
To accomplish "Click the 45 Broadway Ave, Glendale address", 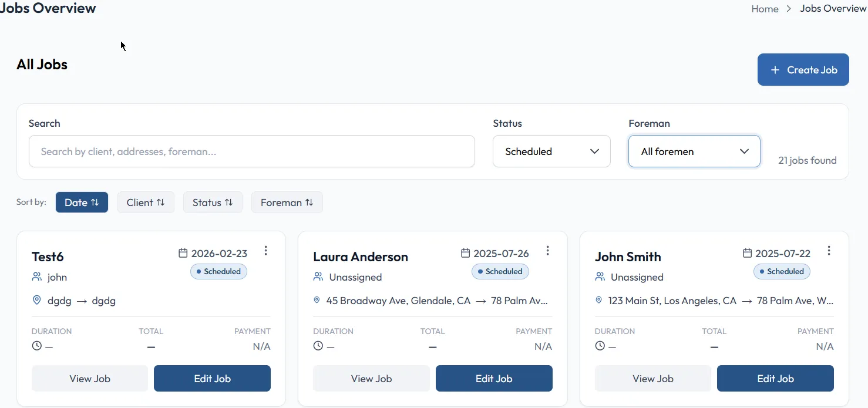I will (398, 301).
